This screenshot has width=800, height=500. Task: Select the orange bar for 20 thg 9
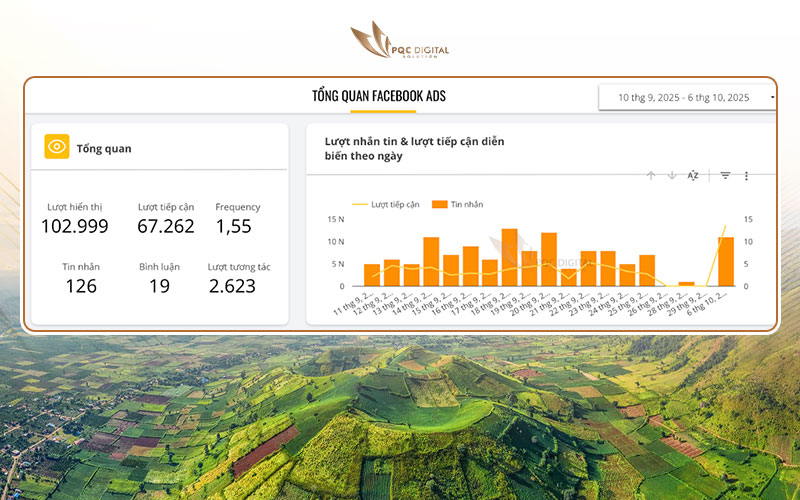pyautogui.click(x=549, y=259)
